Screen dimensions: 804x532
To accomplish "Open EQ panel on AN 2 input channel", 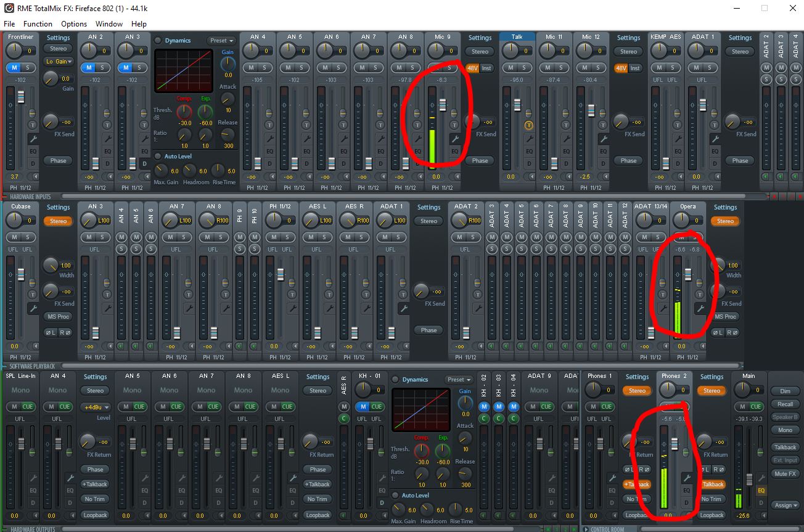I will click(x=107, y=151).
